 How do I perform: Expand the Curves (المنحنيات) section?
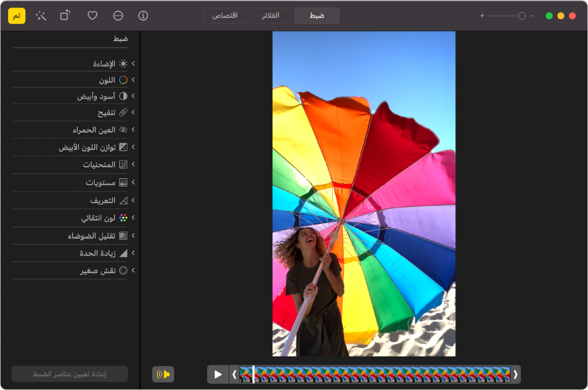(133, 164)
